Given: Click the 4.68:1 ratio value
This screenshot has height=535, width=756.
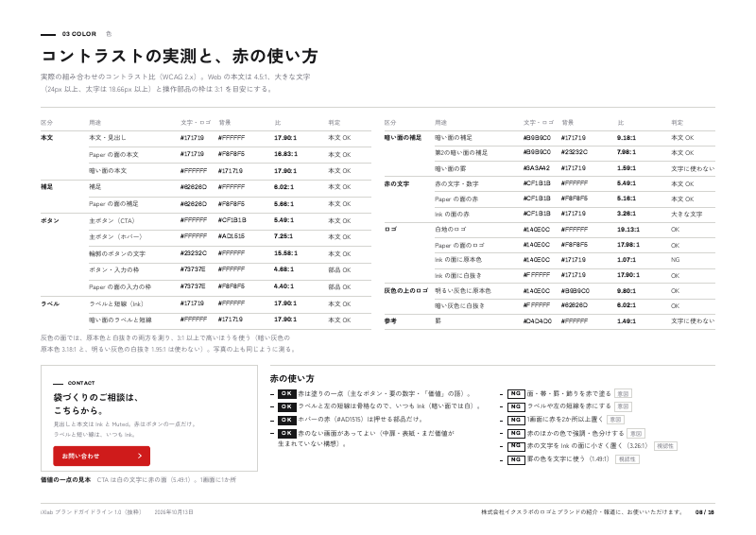Looking at the screenshot, I should 284,269.
